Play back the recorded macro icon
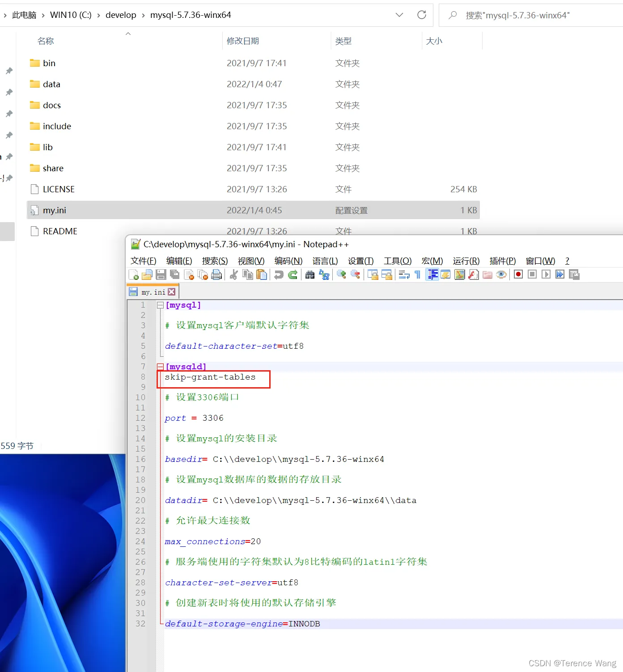 point(546,275)
